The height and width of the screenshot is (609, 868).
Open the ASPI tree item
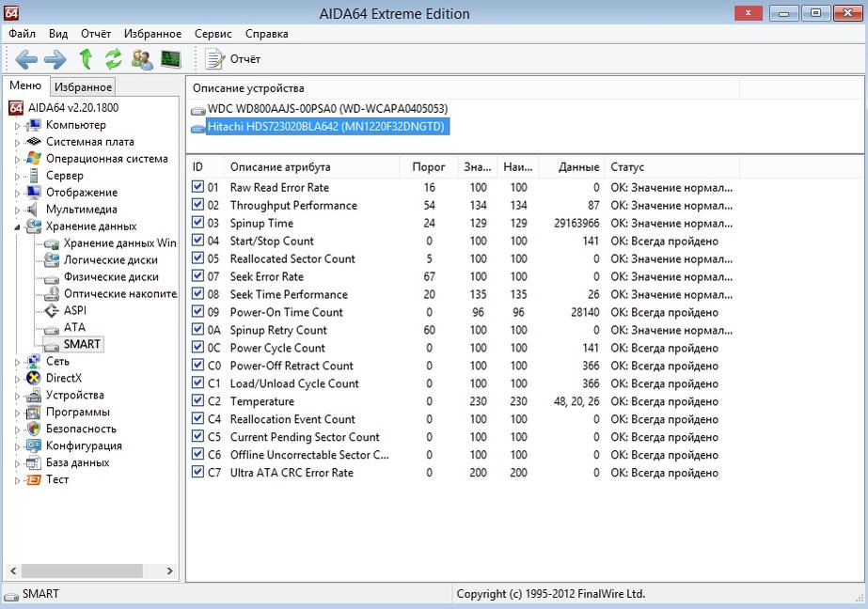66,310
